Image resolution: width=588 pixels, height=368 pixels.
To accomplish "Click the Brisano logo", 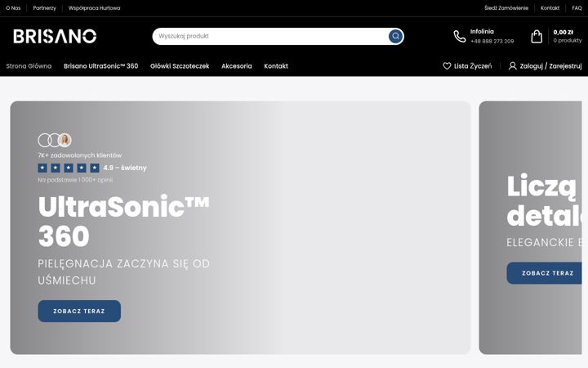I will (x=55, y=37).
